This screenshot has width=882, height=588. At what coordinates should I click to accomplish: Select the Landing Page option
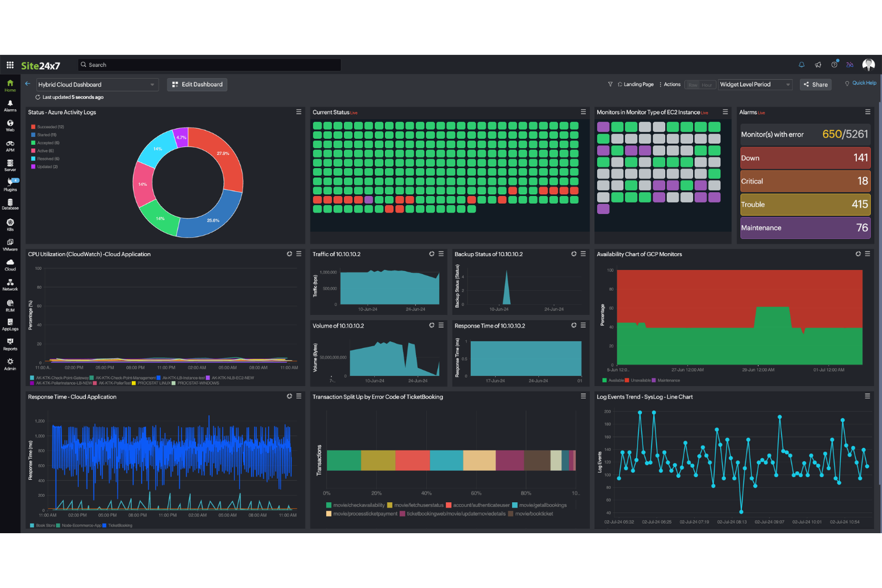636,85
